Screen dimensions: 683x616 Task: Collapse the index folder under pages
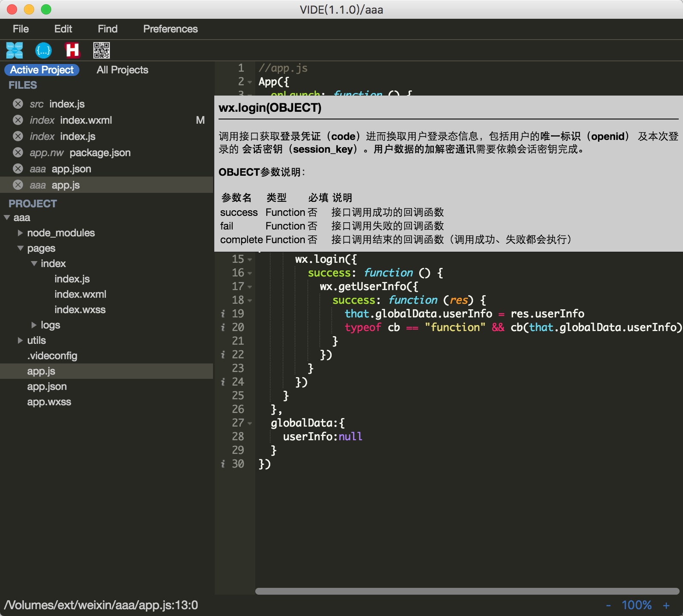34,264
